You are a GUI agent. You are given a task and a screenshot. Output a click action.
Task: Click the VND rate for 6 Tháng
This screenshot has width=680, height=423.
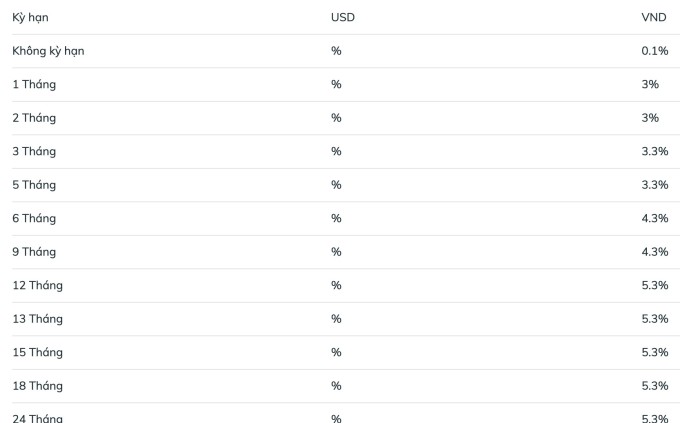coord(655,218)
